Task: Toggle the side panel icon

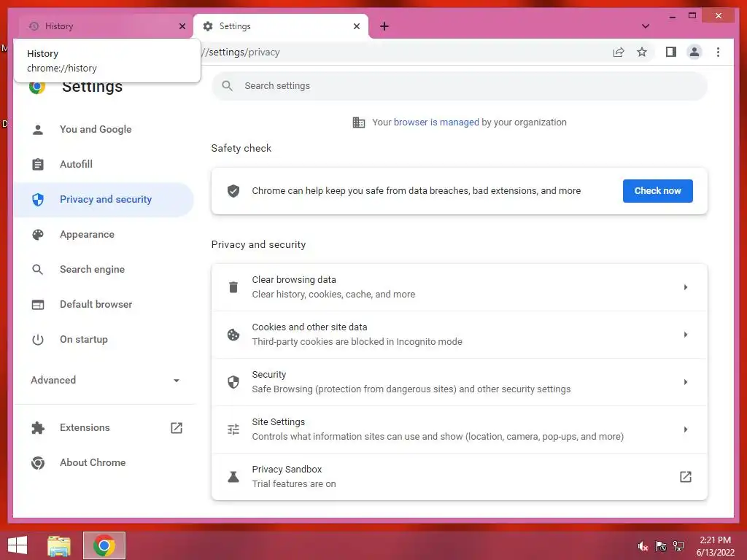Action: [671, 52]
